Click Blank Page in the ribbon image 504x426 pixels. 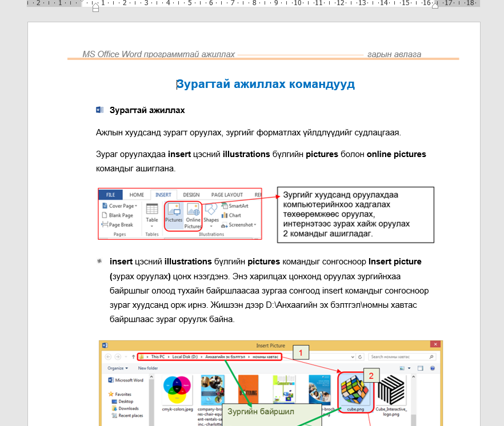pyautogui.click(x=117, y=215)
